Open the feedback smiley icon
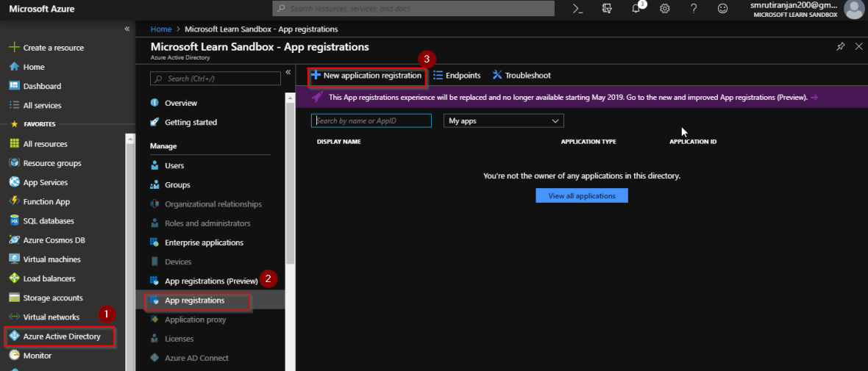This screenshot has height=371, width=868. click(722, 8)
